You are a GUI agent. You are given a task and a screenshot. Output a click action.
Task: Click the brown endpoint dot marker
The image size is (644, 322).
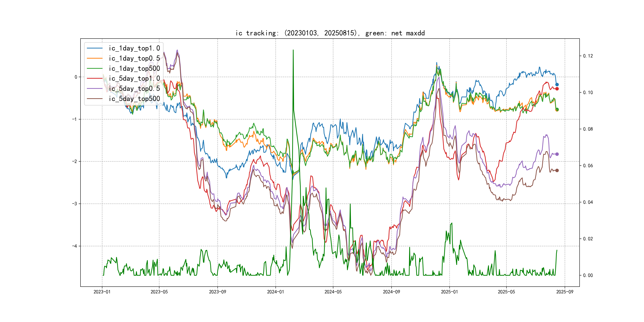coord(557,171)
